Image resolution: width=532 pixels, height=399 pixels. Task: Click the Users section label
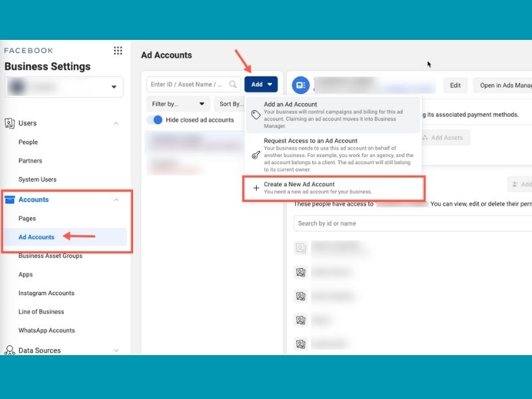click(27, 123)
